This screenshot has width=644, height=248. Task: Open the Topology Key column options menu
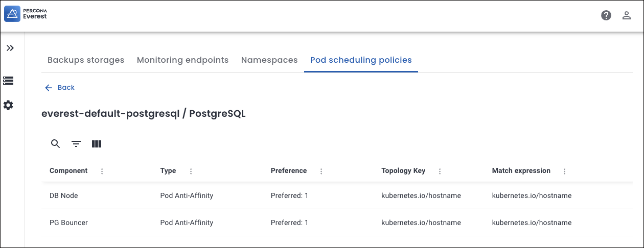coord(440,171)
